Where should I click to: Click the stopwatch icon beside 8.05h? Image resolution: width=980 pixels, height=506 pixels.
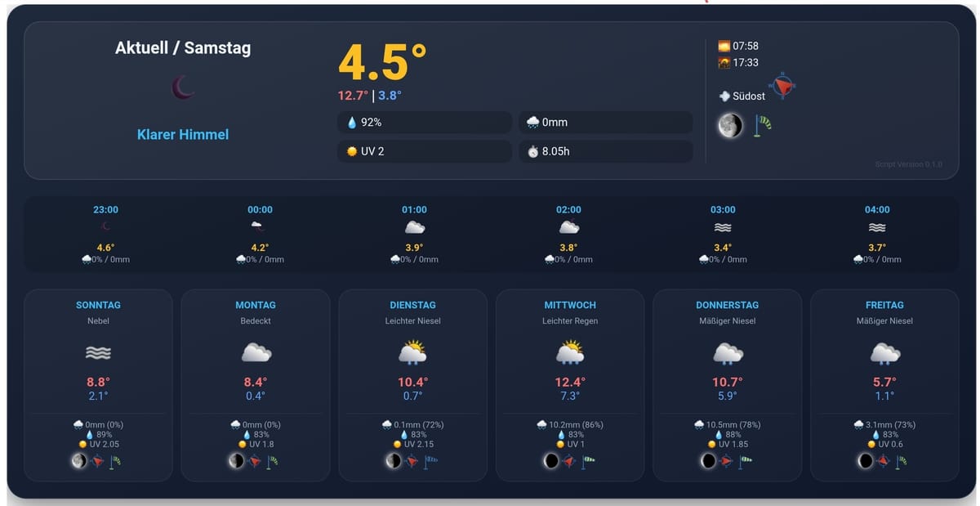click(x=533, y=151)
